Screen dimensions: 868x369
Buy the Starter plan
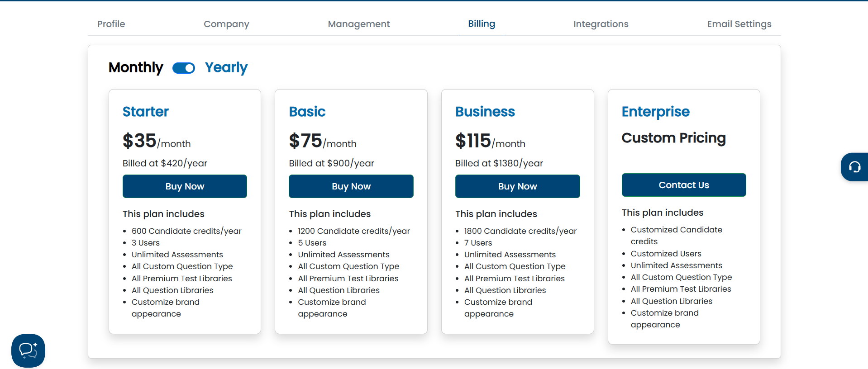point(185,186)
